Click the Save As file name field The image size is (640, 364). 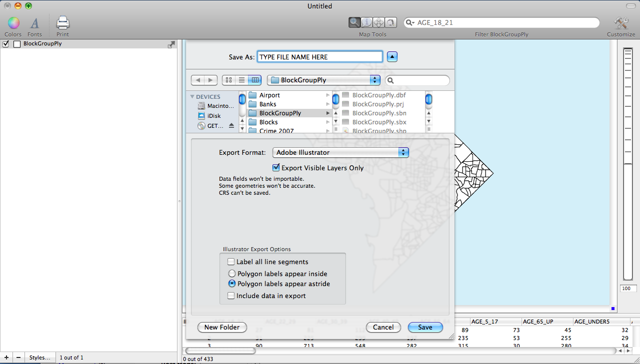point(320,57)
